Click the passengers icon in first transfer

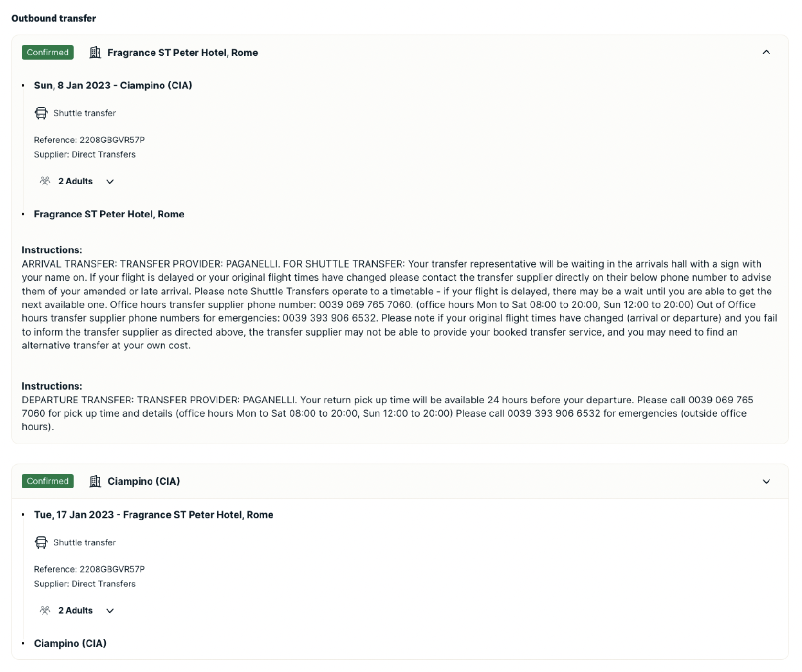45,181
